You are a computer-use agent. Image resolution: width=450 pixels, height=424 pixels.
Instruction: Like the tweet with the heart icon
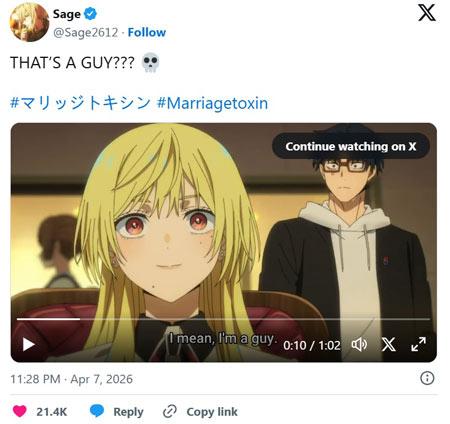[x=20, y=411]
